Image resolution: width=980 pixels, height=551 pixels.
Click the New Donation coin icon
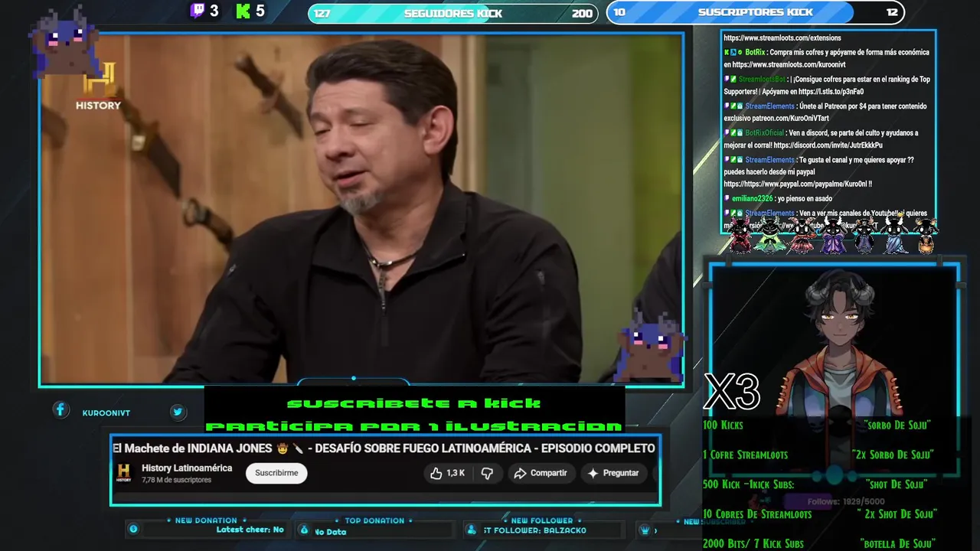pos(133,529)
